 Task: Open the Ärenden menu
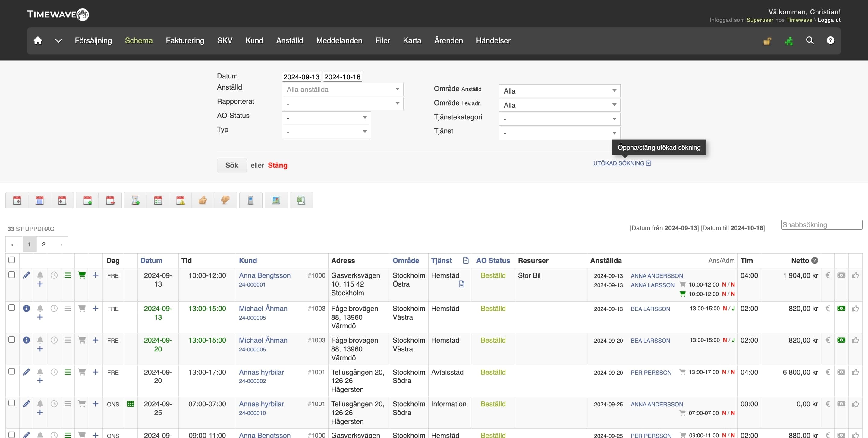(448, 40)
